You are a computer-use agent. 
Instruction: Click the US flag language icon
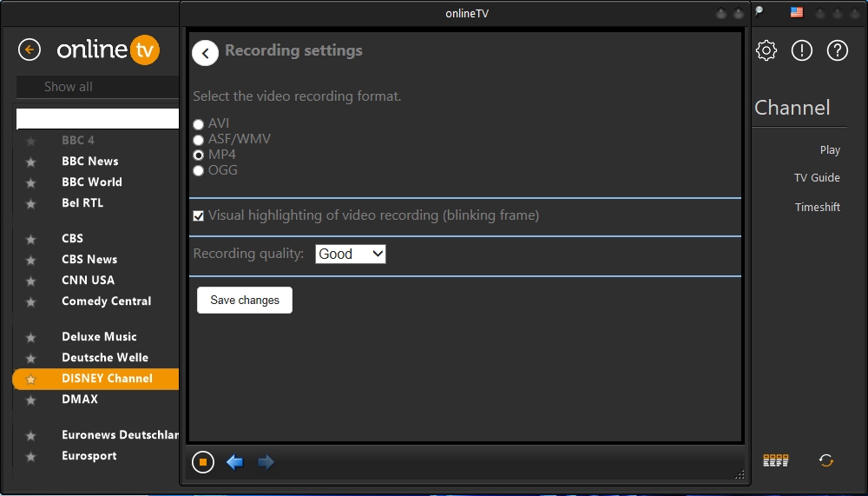(796, 13)
